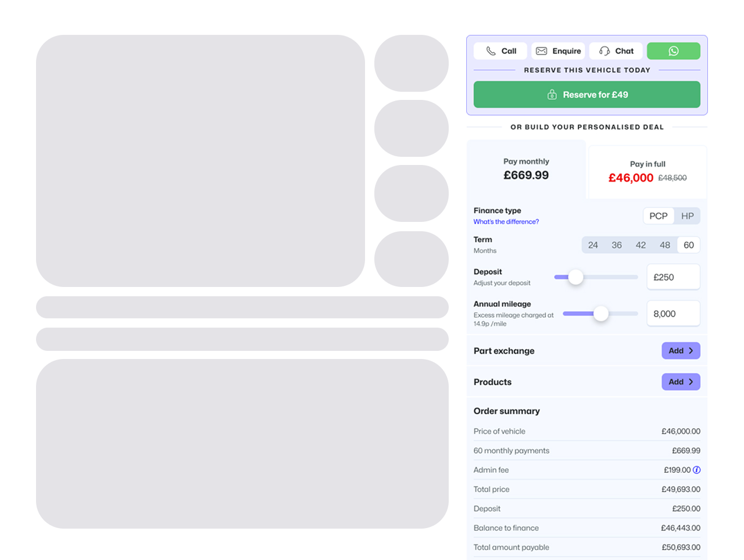Click the "Excess mileage charged at 14.9p /mile" note
Screen dimensions: 744x560
[513, 320]
